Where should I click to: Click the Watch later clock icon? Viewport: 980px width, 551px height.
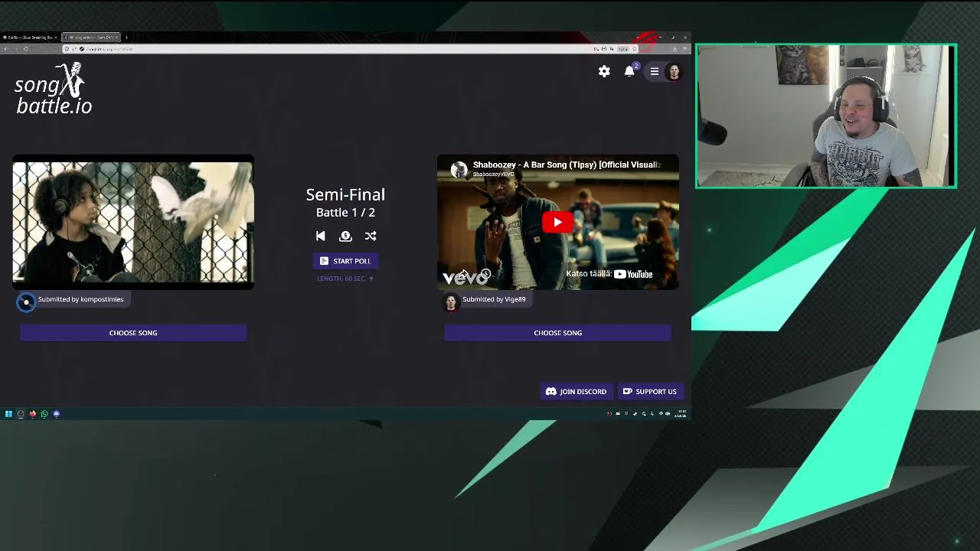[485, 274]
